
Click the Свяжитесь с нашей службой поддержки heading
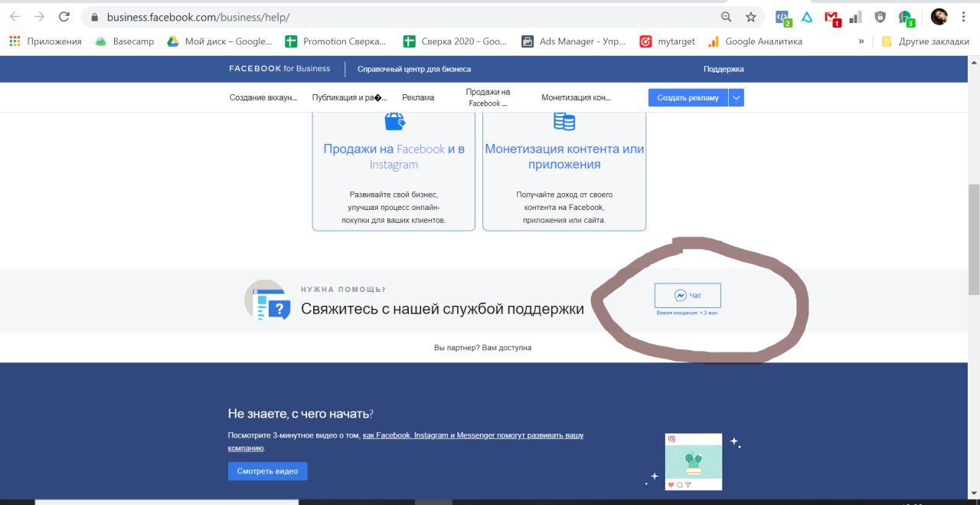click(x=443, y=309)
